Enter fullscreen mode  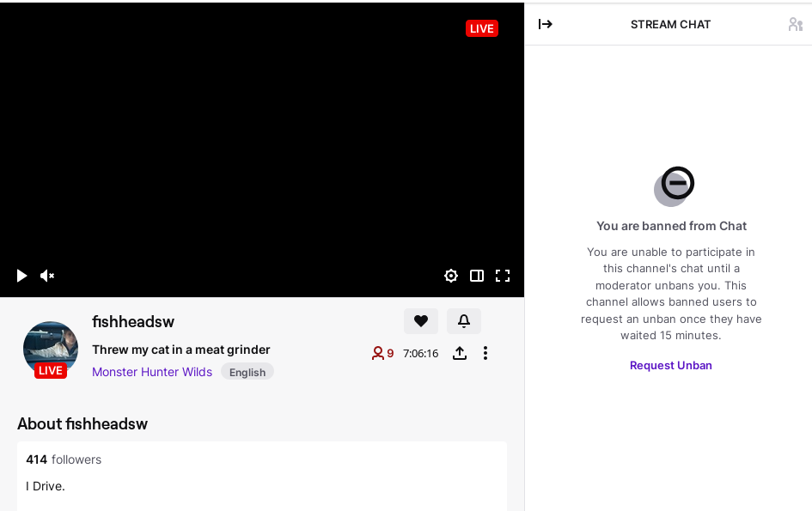503,276
